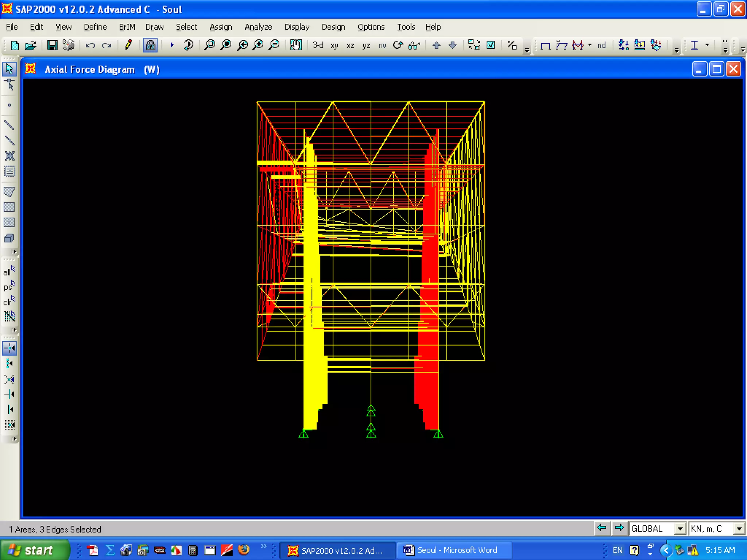
Task: Open the KN, m, C units dropdown
Action: coord(739,529)
